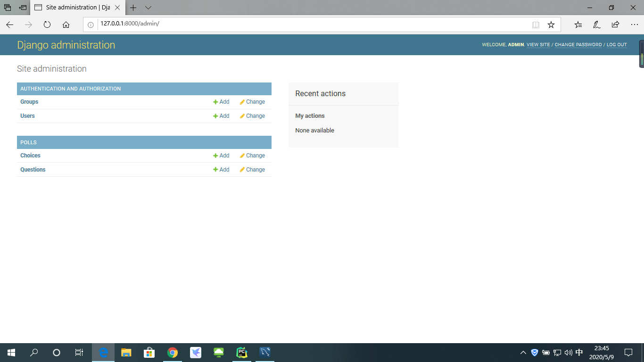Add a new Group
The image size is (644, 362).
click(x=221, y=102)
